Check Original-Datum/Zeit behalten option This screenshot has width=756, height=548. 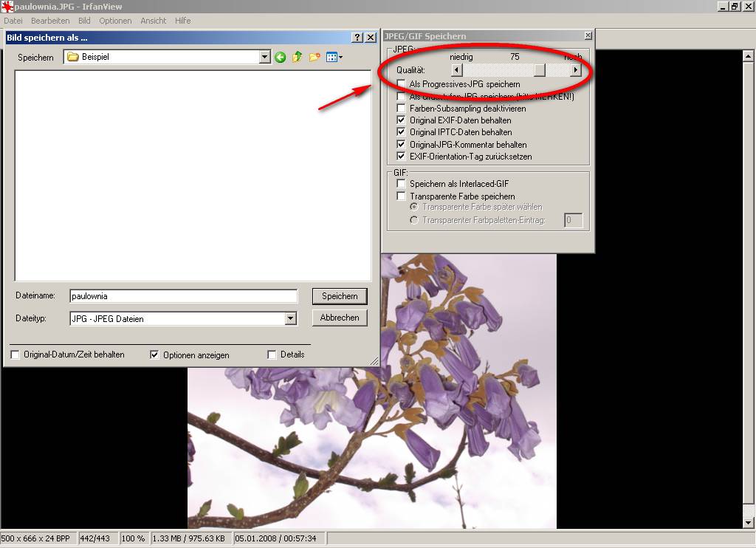16,355
